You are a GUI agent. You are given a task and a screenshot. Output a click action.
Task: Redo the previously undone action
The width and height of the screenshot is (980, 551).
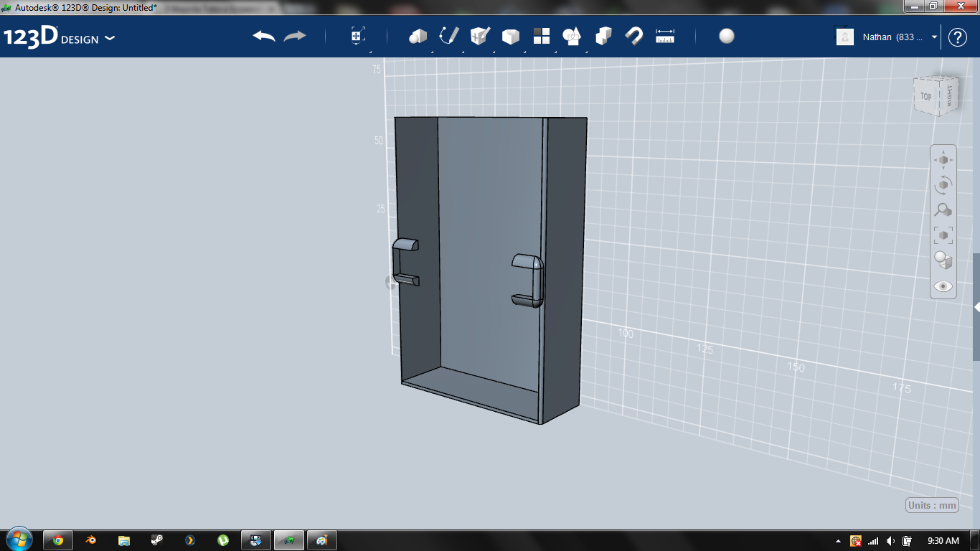[295, 37]
